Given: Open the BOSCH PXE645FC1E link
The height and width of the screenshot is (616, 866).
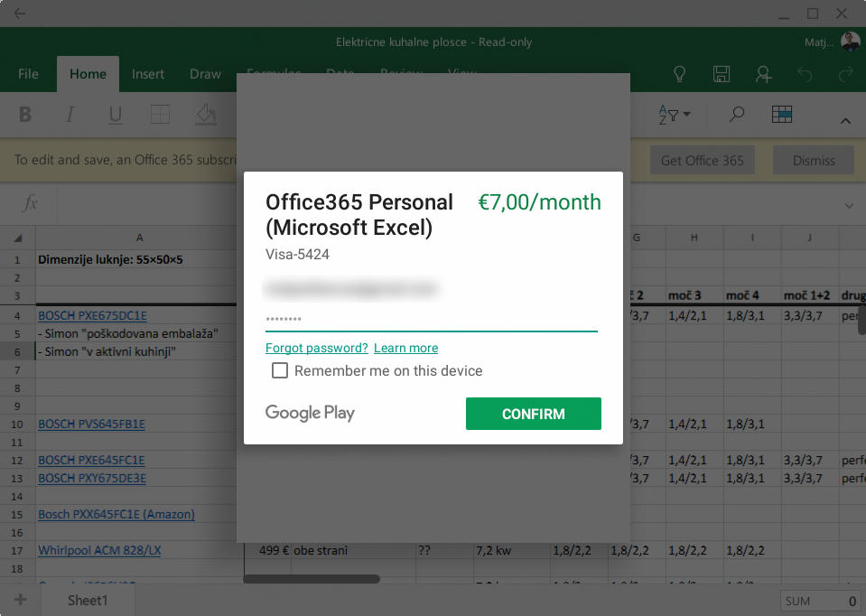Looking at the screenshot, I should [91, 461].
